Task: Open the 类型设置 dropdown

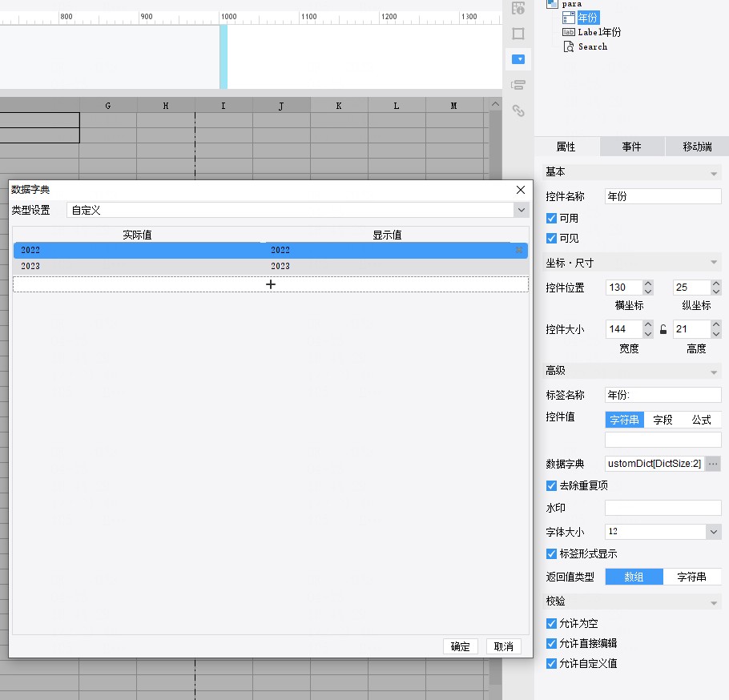Action: [522, 210]
